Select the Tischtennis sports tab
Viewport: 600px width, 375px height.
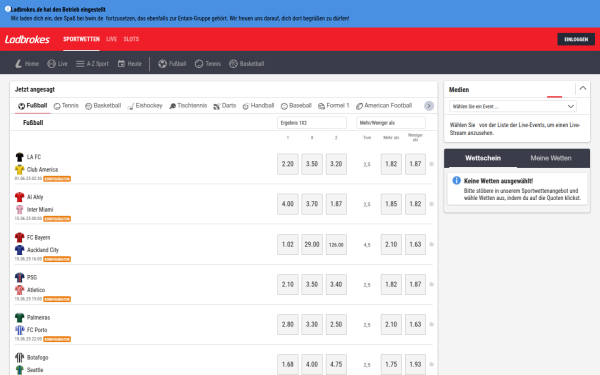pyautogui.click(x=188, y=106)
